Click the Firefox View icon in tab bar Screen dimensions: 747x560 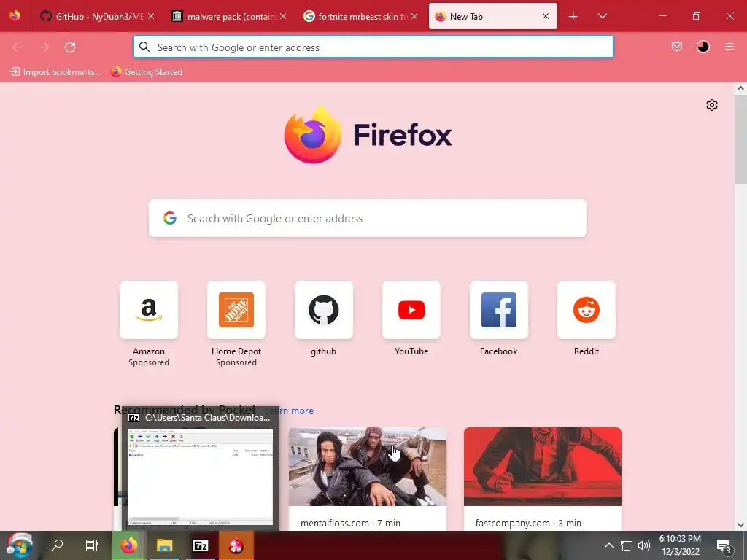tap(15, 16)
